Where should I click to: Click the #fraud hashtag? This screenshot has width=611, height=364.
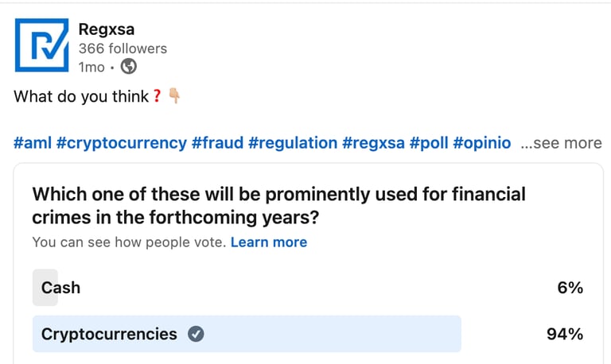216,143
